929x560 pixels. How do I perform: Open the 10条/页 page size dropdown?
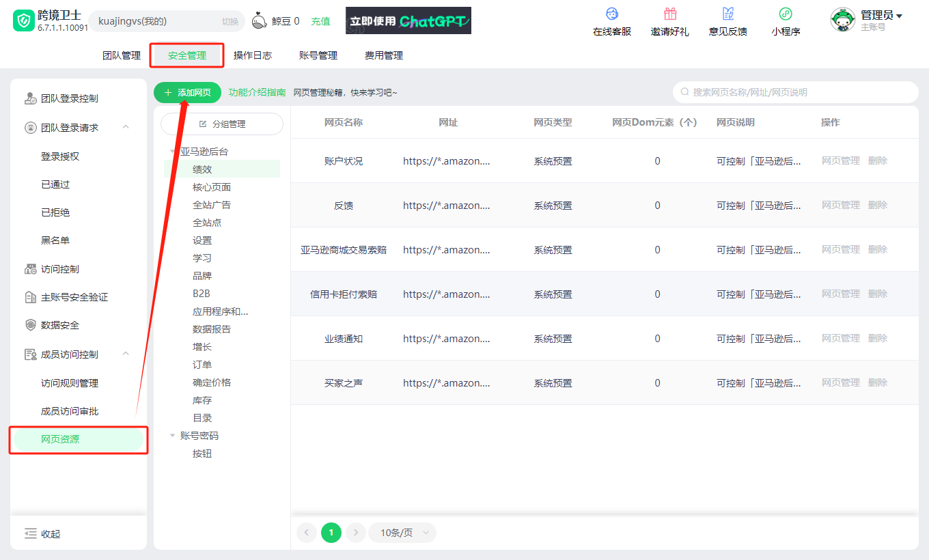402,533
